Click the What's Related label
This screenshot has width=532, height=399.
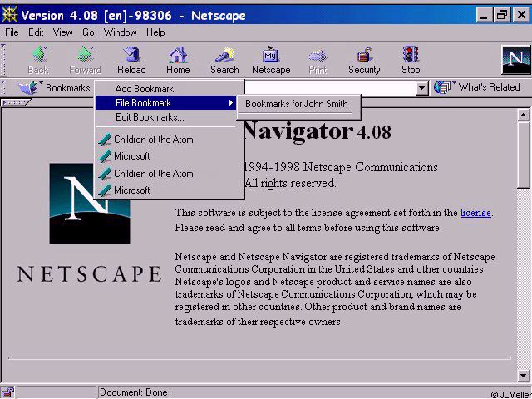click(489, 87)
